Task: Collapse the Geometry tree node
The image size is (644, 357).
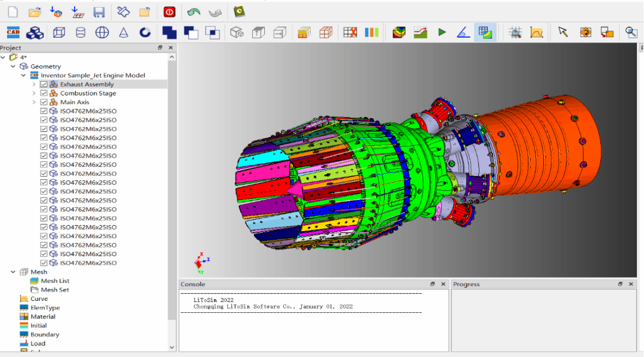Action: tap(13, 66)
